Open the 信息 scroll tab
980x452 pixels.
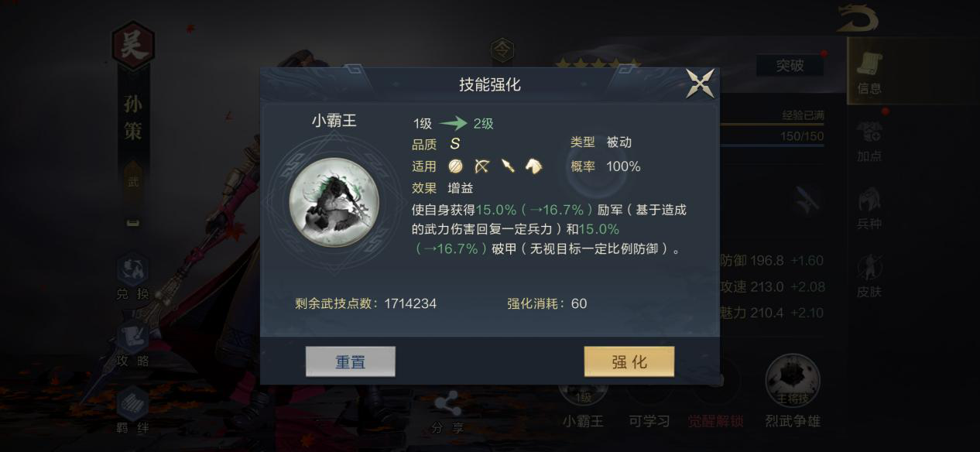(869, 74)
